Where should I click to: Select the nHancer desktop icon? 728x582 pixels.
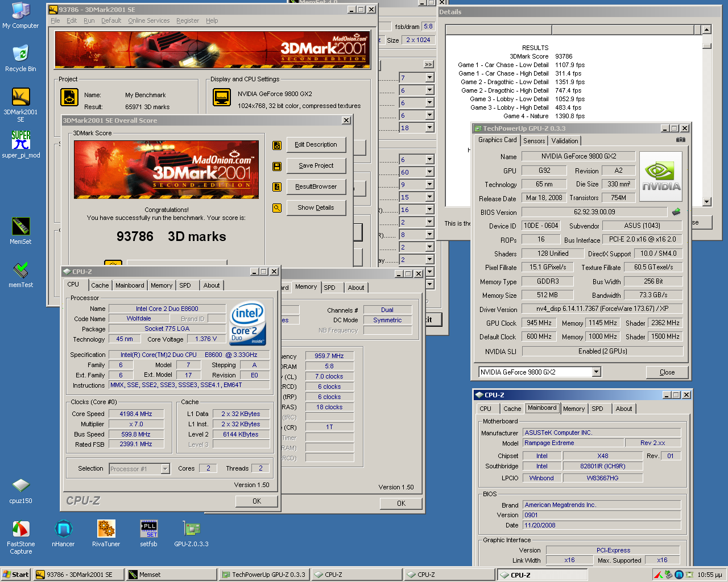click(x=63, y=529)
